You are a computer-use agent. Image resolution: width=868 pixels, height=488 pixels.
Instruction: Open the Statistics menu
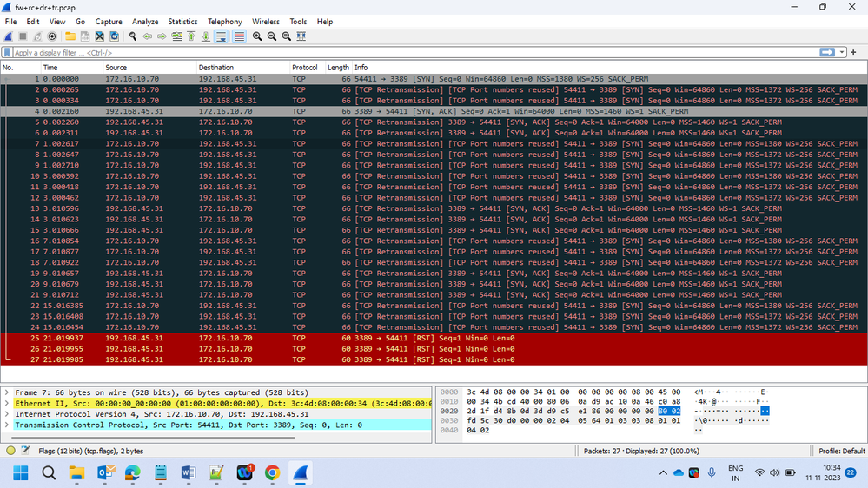[x=182, y=22]
